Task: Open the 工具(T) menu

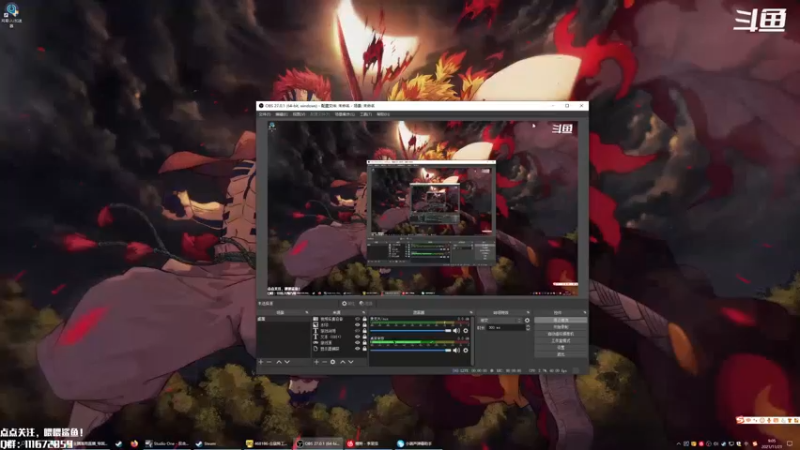Action: [366, 114]
